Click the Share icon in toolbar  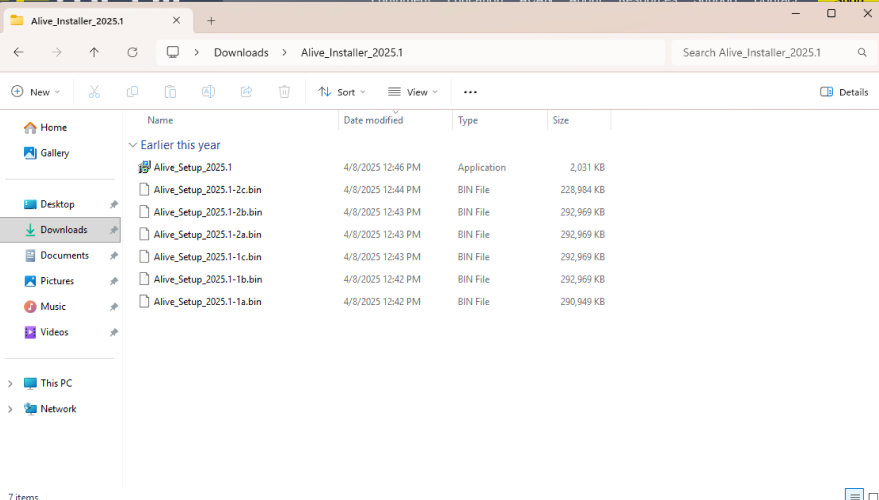(x=246, y=92)
